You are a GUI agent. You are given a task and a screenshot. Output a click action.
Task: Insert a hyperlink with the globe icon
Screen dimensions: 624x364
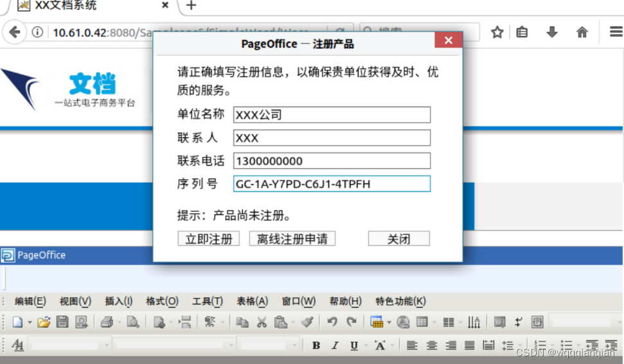pos(403,322)
